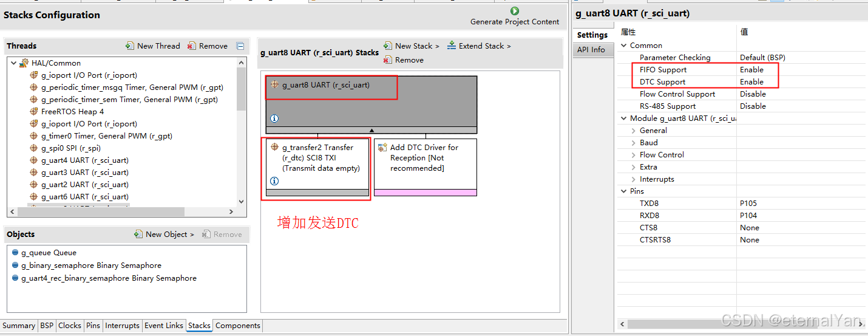
Task: Open the BSP tab
Action: [x=47, y=325]
